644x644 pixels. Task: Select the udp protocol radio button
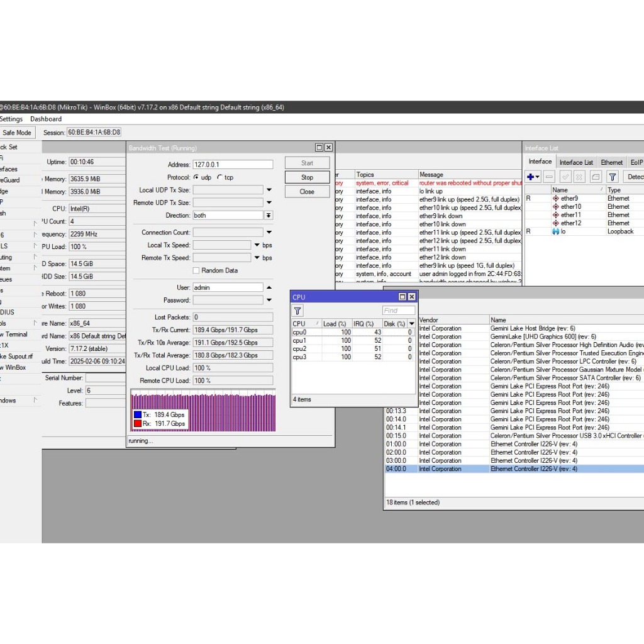point(196,177)
